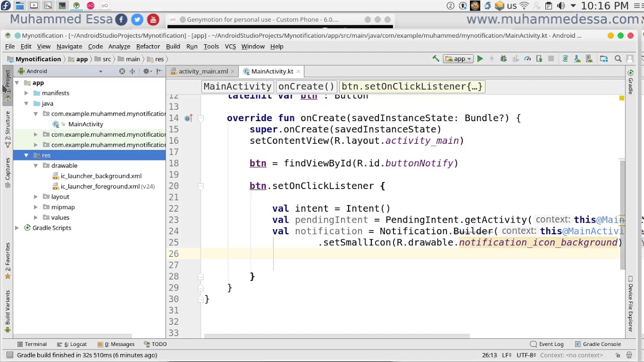Debug the app with the bug icon

(x=504, y=59)
